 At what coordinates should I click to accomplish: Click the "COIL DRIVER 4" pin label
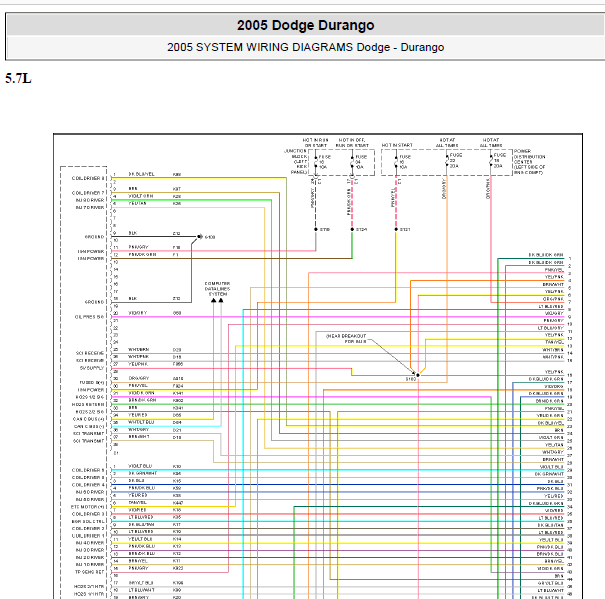[x=88, y=485]
